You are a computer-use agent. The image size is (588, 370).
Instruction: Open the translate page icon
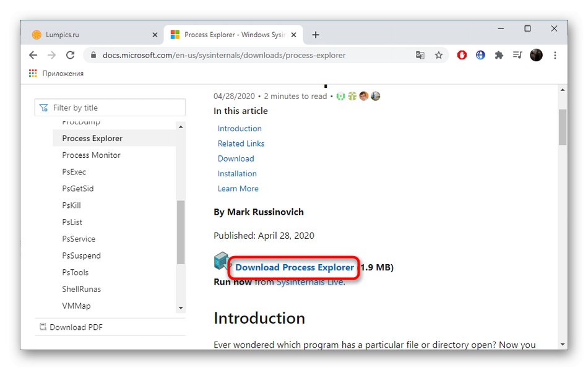[420, 55]
